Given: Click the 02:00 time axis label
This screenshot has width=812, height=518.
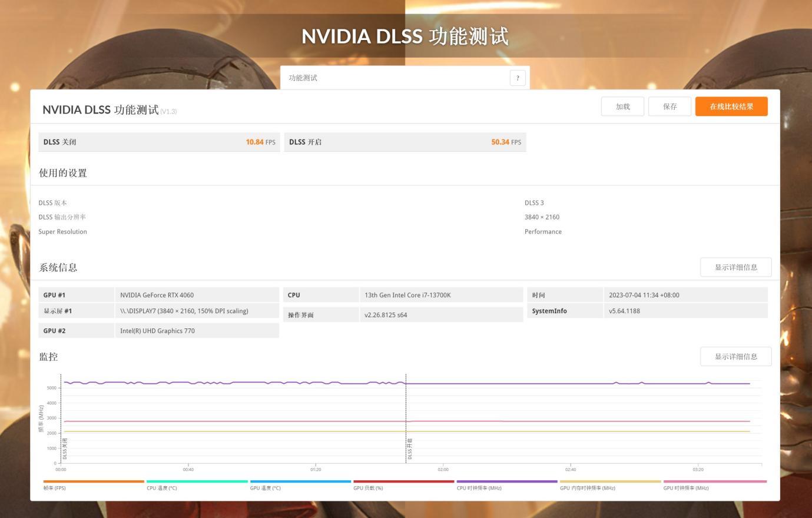Looking at the screenshot, I should [443, 469].
